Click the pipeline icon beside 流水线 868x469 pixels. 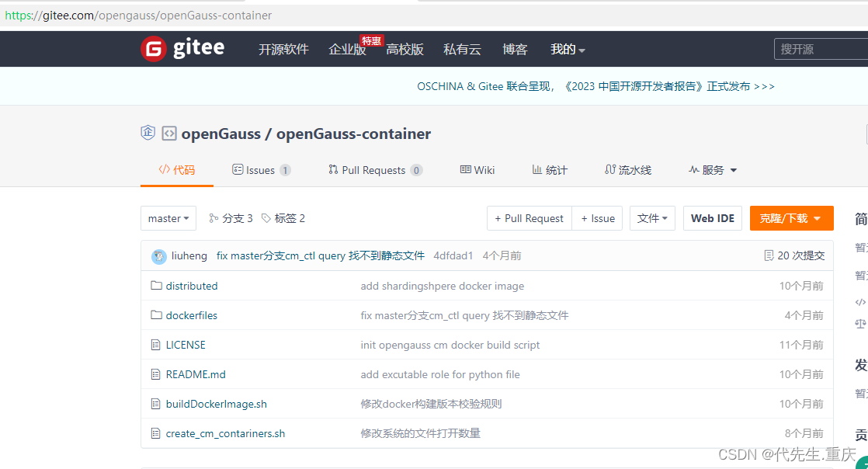tap(611, 169)
